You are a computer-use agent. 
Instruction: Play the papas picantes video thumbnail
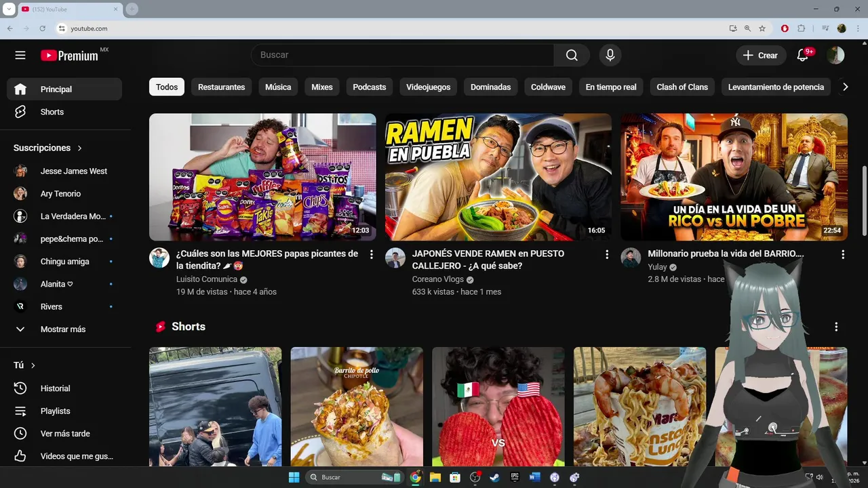(x=262, y=177)
